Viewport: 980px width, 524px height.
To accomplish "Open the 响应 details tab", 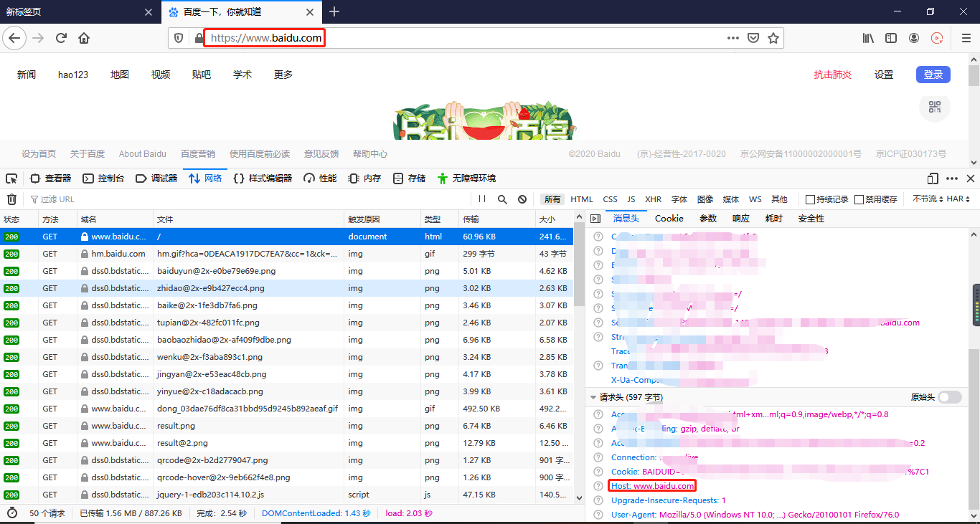I will [741, 219].
